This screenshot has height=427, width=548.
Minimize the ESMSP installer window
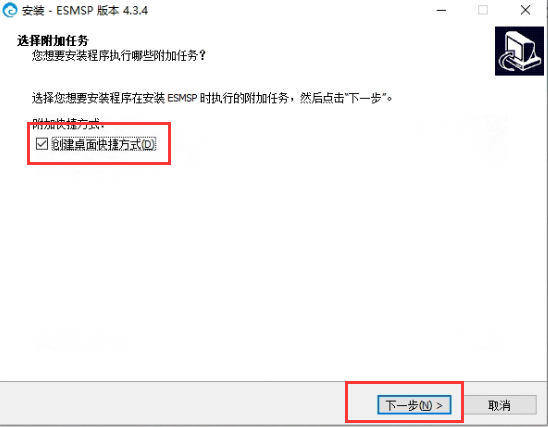(441, 10)
